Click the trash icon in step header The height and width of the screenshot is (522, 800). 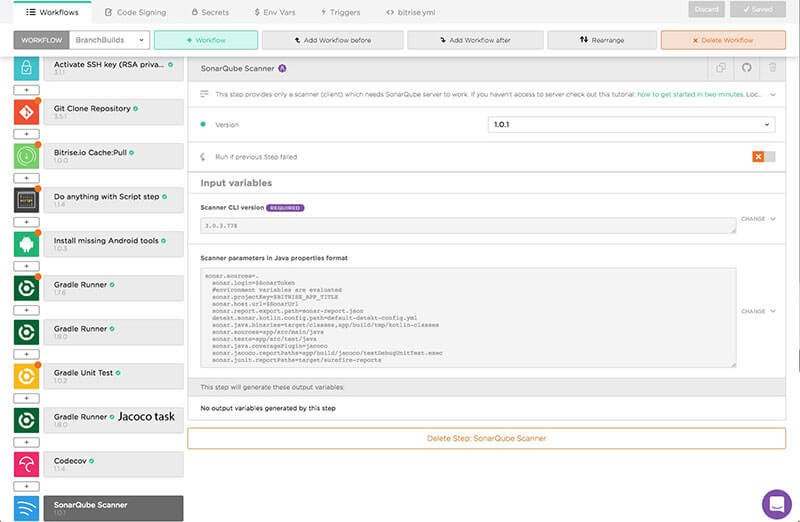click(x=771, y=69)
